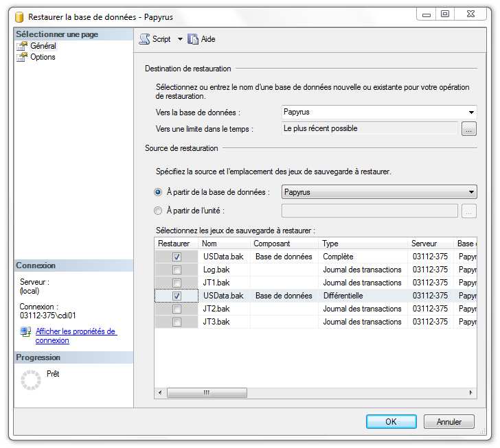The width and height of the screenshot is (500, 448).
Task: Expand the Script dropdown arrow
Action: [180, 39]
